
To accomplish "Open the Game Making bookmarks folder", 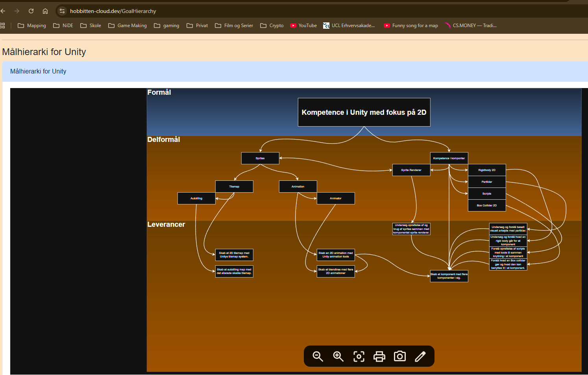I will click(x=128, y=26).
